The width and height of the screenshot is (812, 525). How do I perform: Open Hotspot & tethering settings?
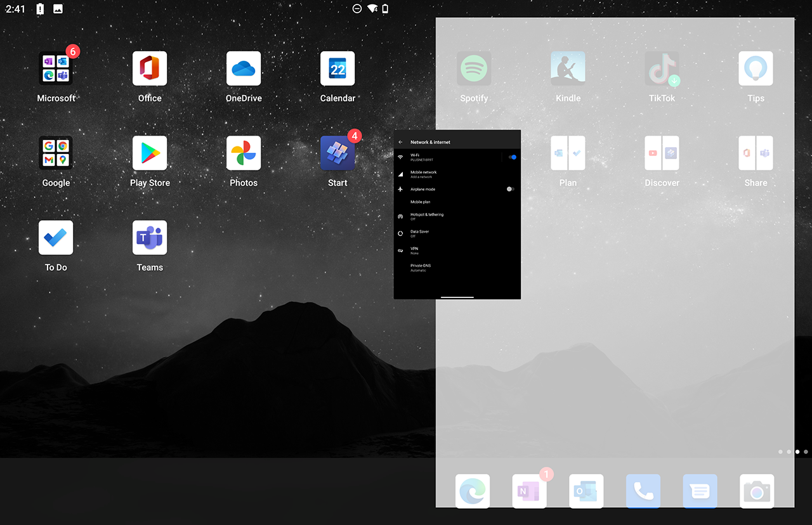(457, 216)
